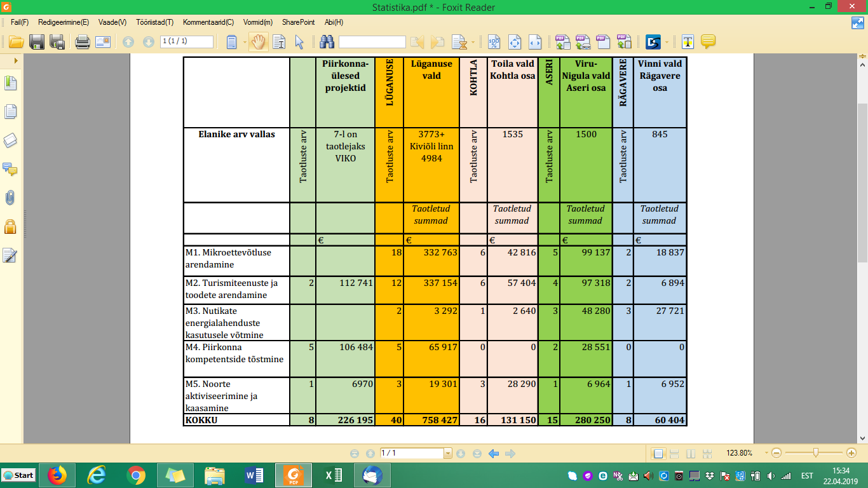
Task: Open Excel from the taskbar
Action: point(333,475)
